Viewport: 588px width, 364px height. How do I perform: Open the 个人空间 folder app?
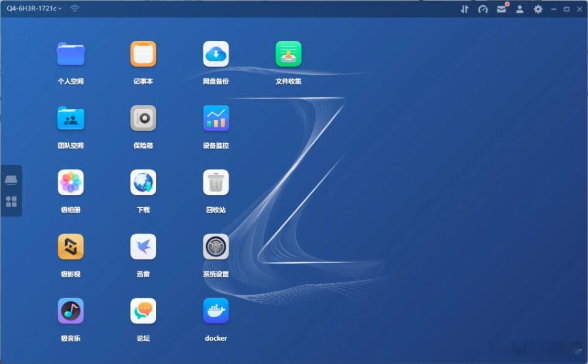(71, 54)
